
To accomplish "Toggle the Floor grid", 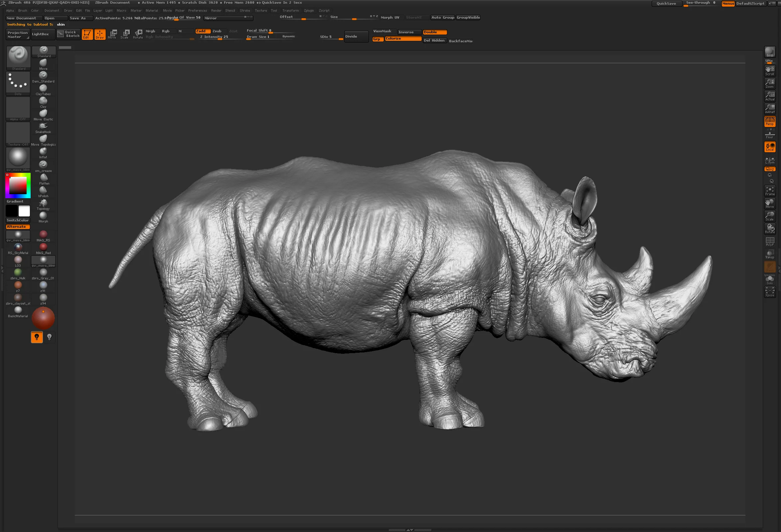I will [770, 134].
